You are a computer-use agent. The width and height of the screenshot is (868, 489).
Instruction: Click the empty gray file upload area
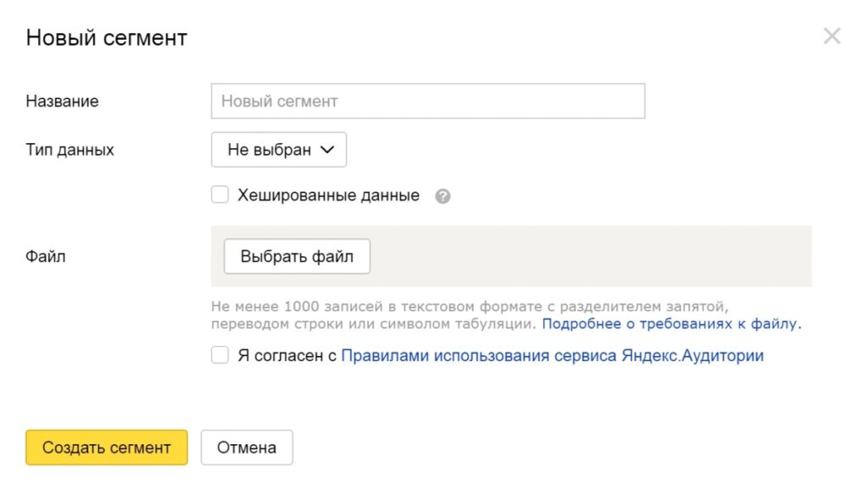click(593, 257)
